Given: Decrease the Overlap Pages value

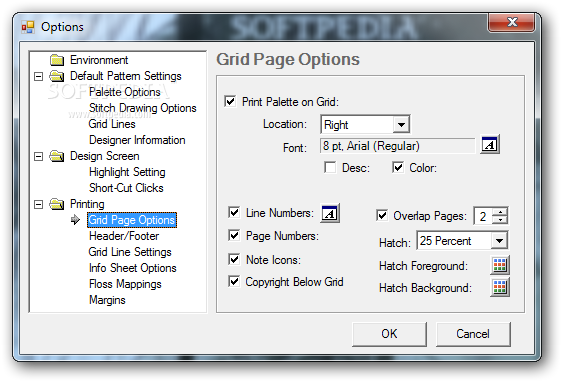Looking at the screenshot, I should [500, 220].
